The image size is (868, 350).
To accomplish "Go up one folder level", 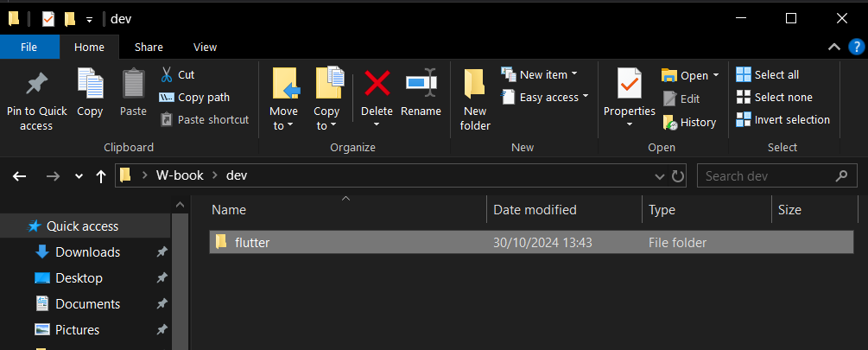I will [x=100, y=176].
